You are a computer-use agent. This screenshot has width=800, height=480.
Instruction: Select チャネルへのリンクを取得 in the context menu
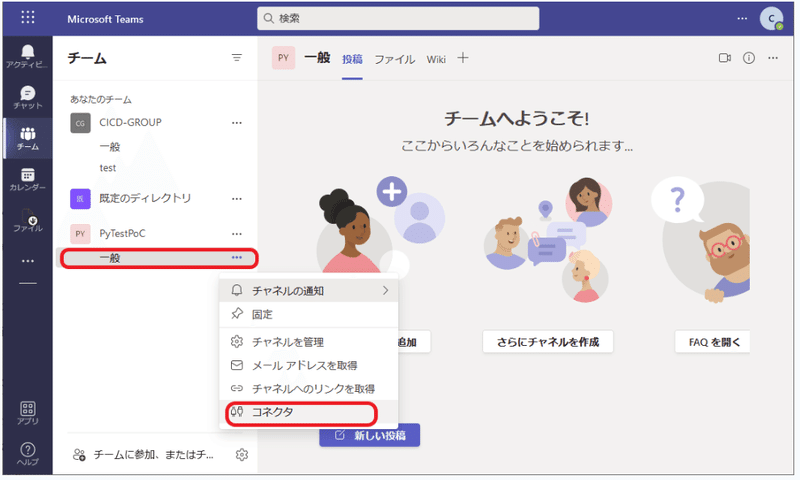tap(309, 389)
